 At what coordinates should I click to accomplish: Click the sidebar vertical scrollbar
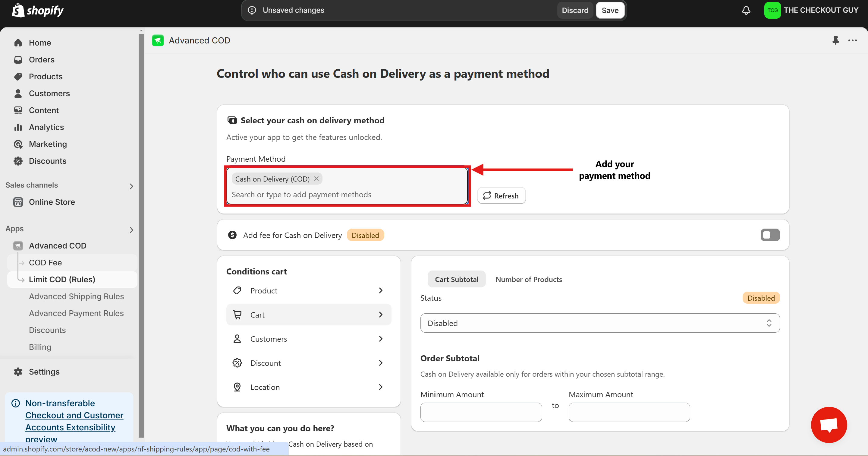141,235
